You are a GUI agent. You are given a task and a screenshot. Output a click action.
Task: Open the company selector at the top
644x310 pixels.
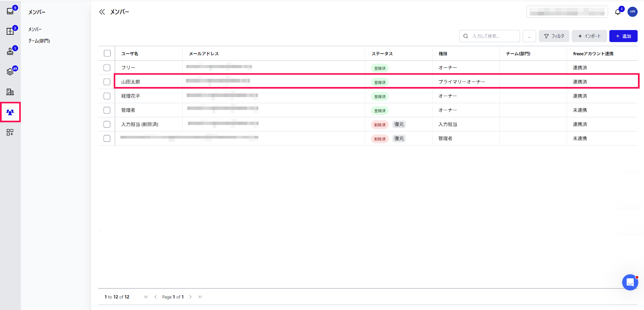[x=567, y=12]
